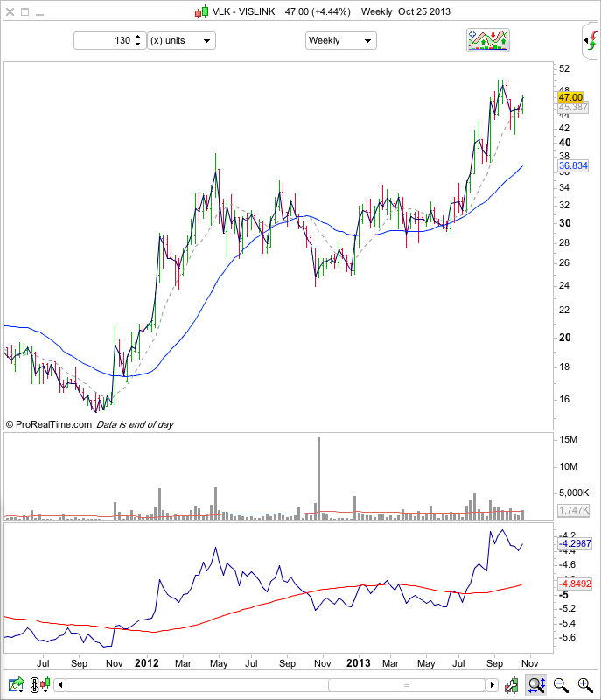Click the 5,000K volume axis label

574,493
